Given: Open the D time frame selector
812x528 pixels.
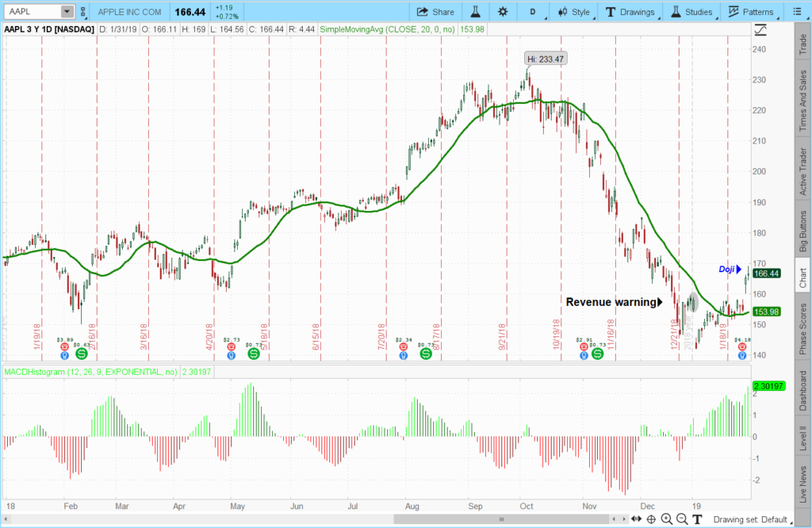Looking at the screenshot, I should (534, 12).
